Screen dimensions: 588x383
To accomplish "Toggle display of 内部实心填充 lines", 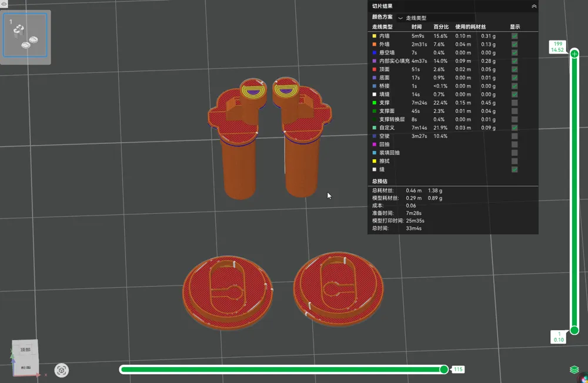I will [x=514, y=61].
